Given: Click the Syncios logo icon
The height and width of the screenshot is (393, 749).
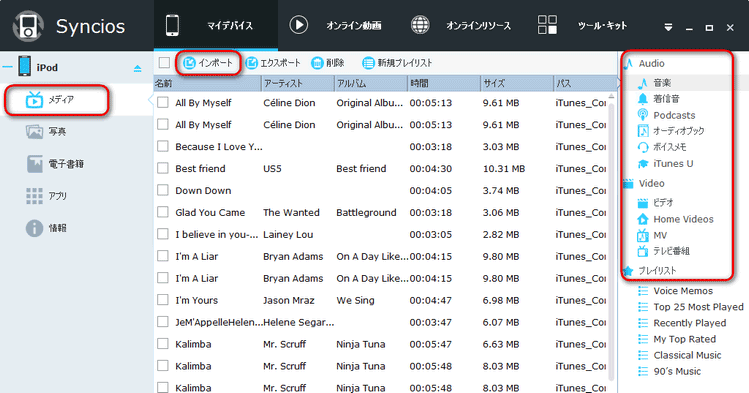Looking at the screenshot, I should pyautogui.click(x=28, y=26).
